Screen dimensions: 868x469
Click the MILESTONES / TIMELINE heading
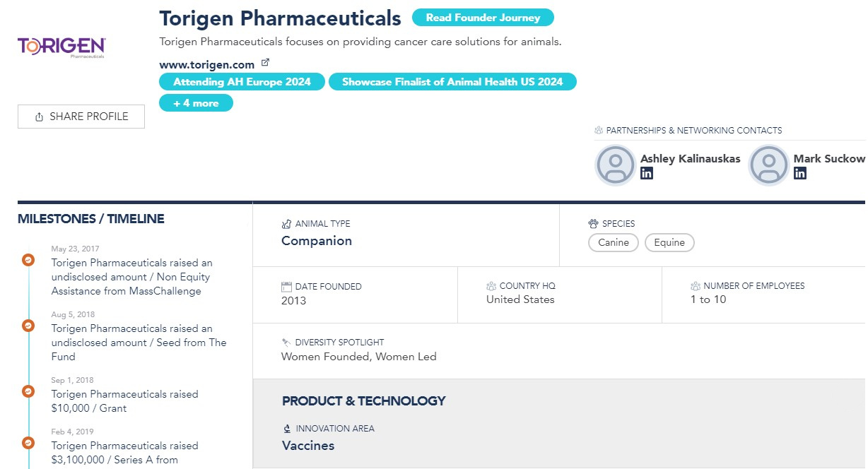pyautogui.click(x=91, y=219)
